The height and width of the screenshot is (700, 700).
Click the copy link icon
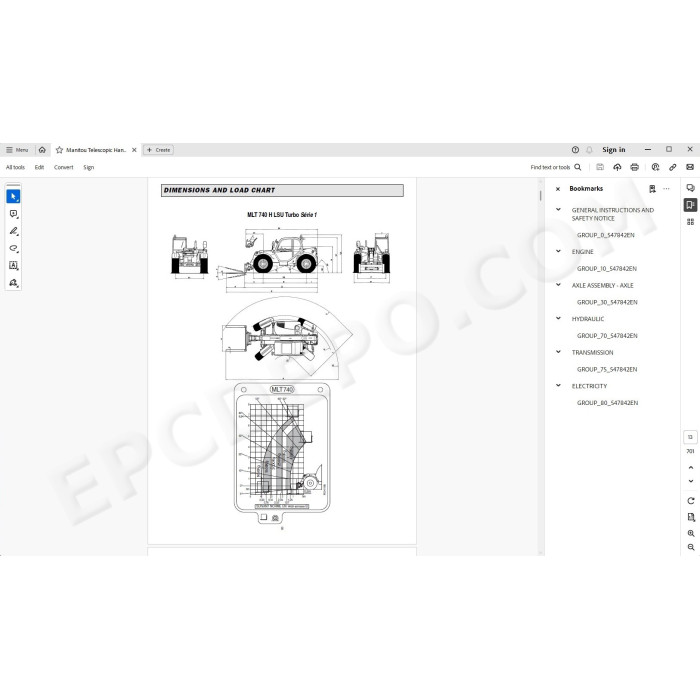pos(672,167)
